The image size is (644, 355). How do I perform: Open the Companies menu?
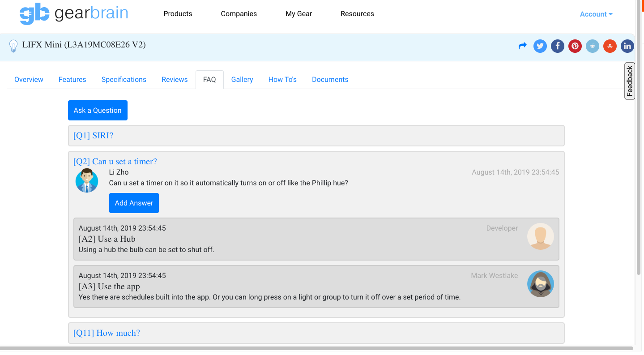click(239, 14)
